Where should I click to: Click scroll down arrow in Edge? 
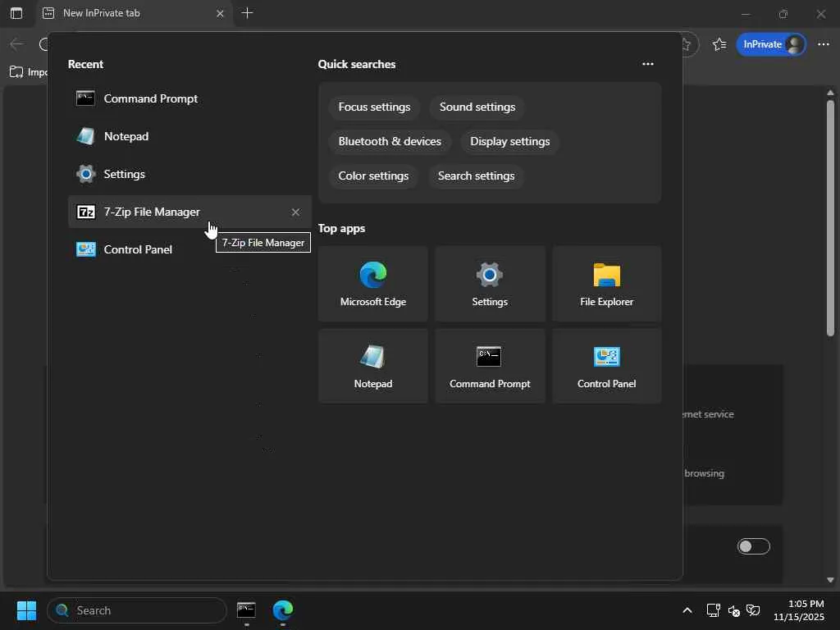pyautogui.click(x=830, y=580)
